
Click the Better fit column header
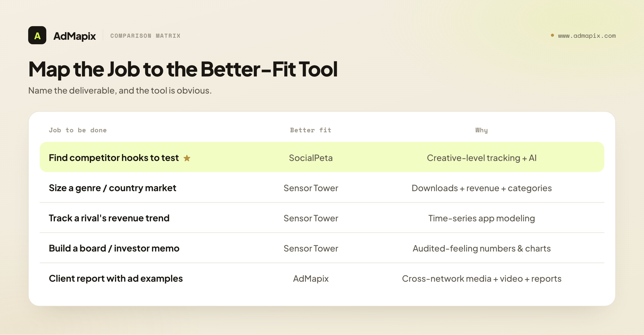311,130
